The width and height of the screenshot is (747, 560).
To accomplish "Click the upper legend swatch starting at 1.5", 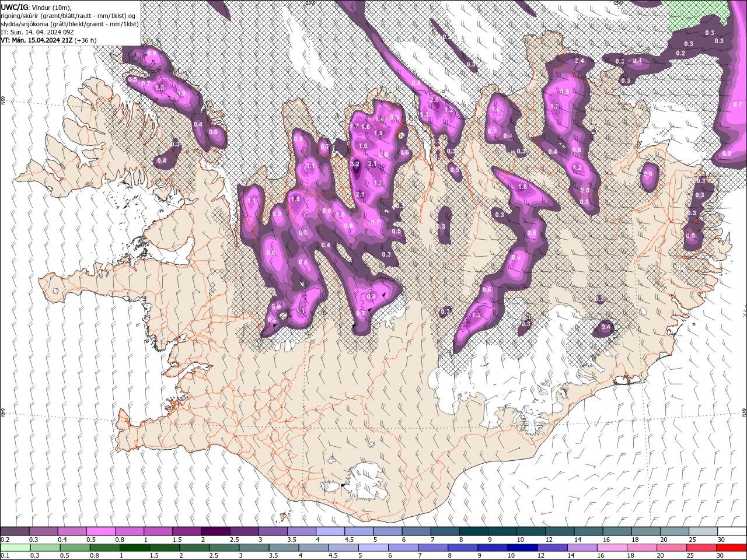I will [x=187, y=531].
